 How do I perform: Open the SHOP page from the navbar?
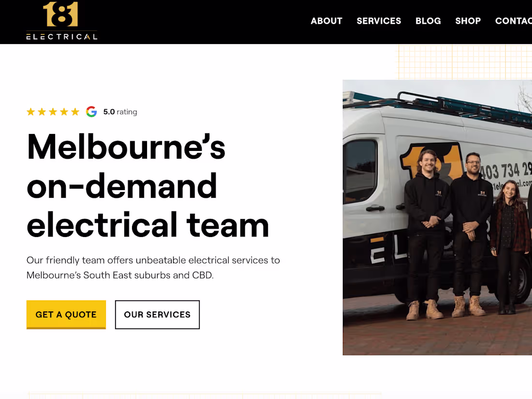(468, 21)
